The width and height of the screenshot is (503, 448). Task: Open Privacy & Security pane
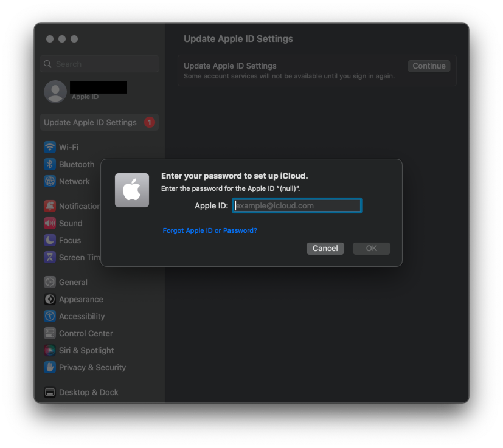[92, 367]
